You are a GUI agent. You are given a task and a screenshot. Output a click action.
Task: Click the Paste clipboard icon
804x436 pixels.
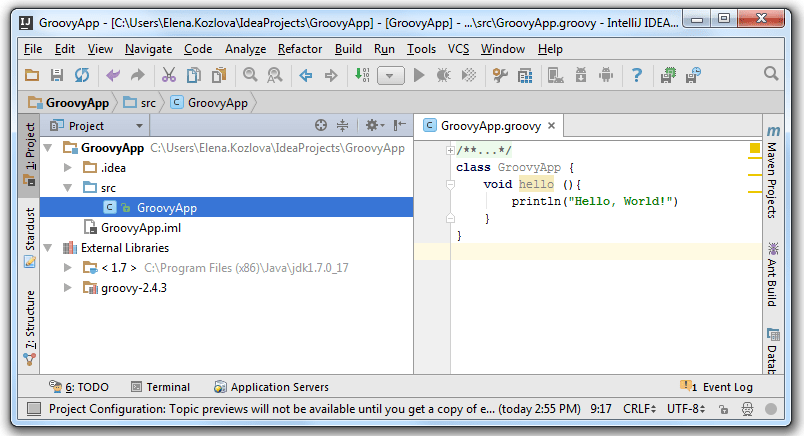[219, 75]
